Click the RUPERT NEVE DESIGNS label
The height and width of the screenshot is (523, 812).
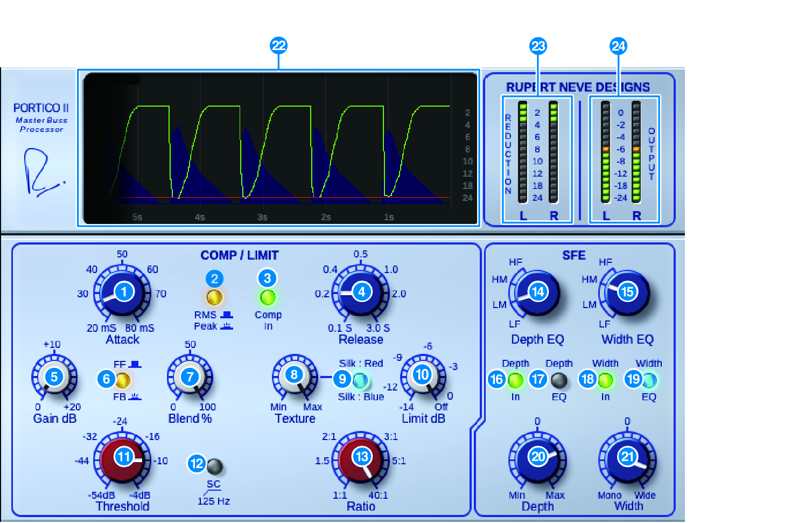point(577,87)
